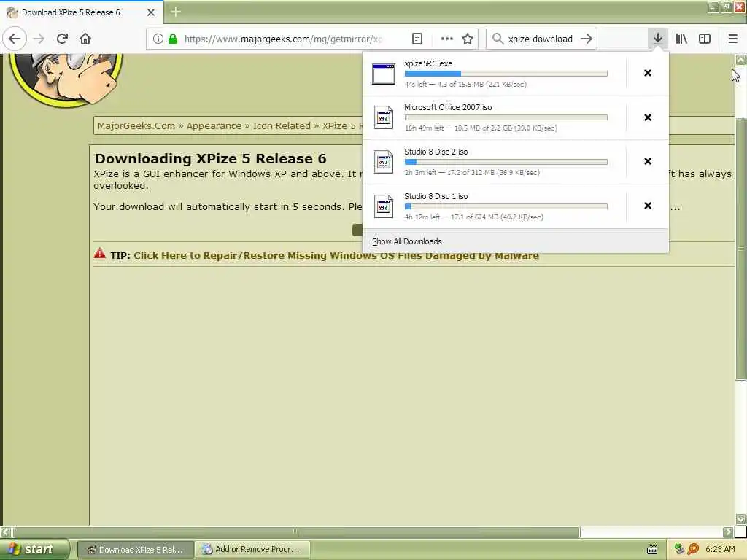Show site information icon in address bar
Screen dimensions: 747x560
pos(158,39)
